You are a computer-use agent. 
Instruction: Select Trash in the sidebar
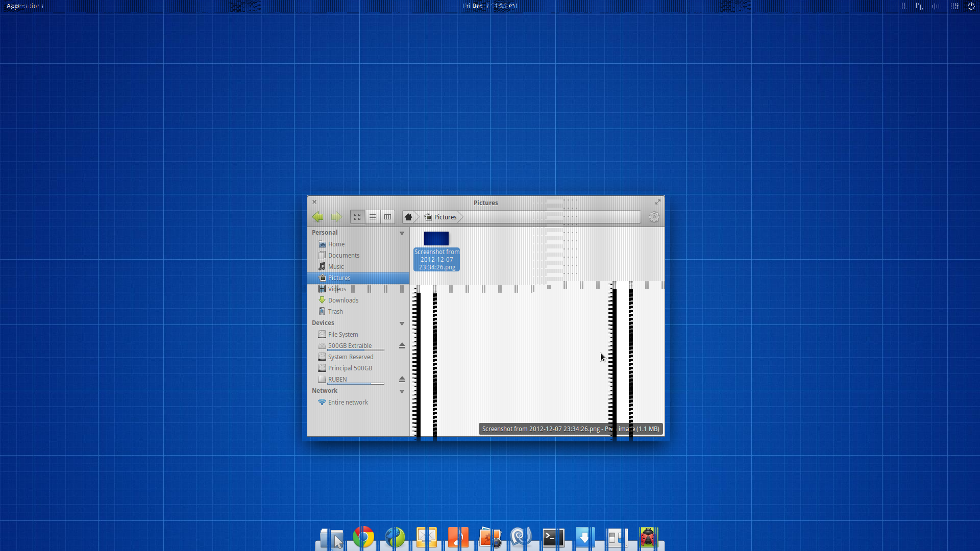[335, 311]
